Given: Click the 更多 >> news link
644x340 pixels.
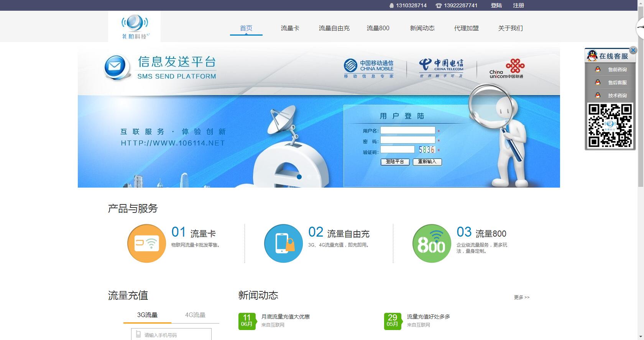Looking at the screenshot, I should click(x=521, y=297).
